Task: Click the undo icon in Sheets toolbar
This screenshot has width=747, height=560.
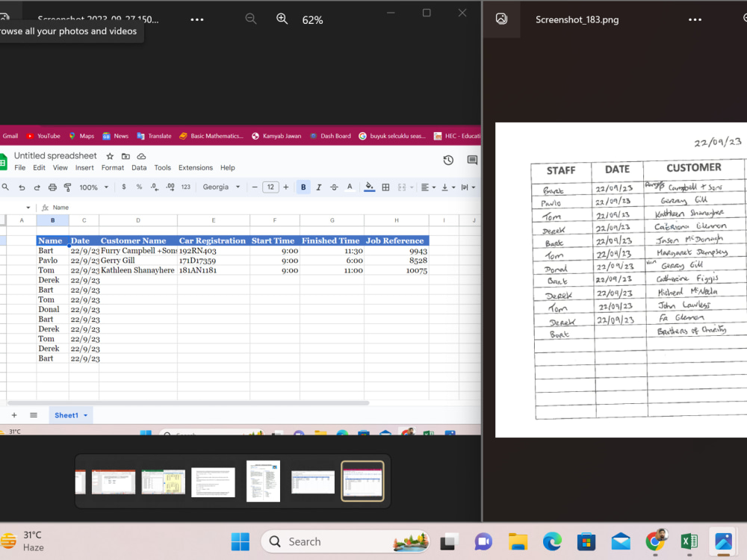Action: point(22,187)
